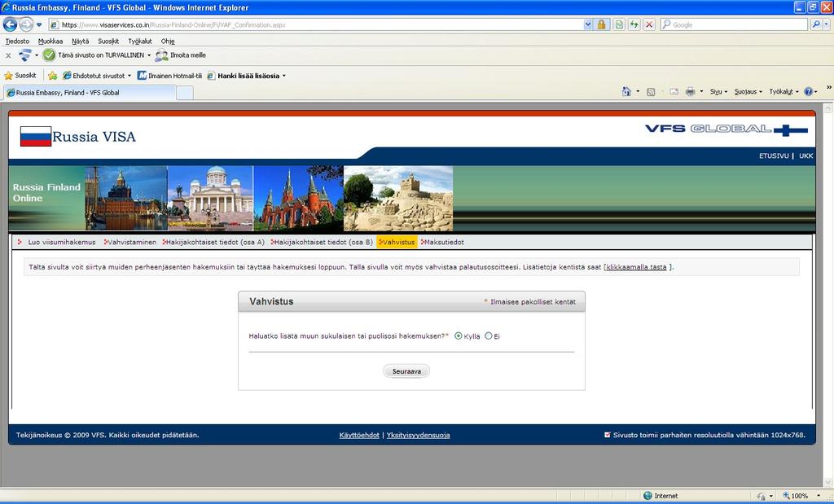Open the Ilmainen Hotmail-tili favorite link
Screen dimensions: 834x504
coord(169,76)
